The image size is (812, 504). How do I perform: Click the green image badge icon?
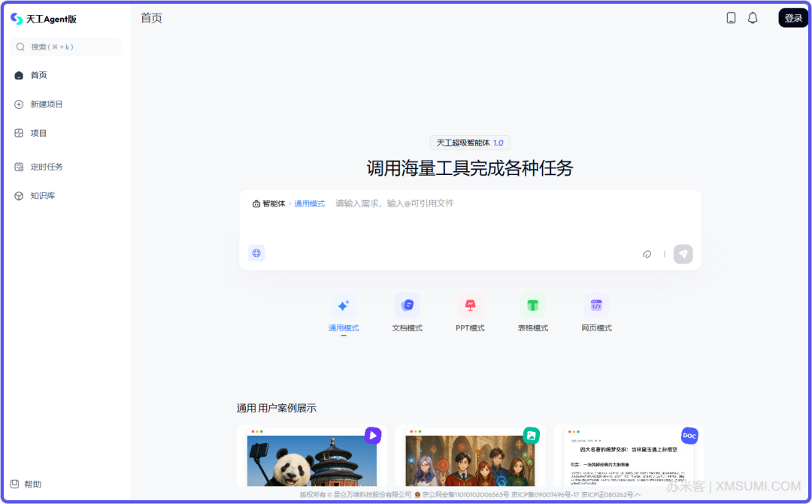click(x=532, y=436)
